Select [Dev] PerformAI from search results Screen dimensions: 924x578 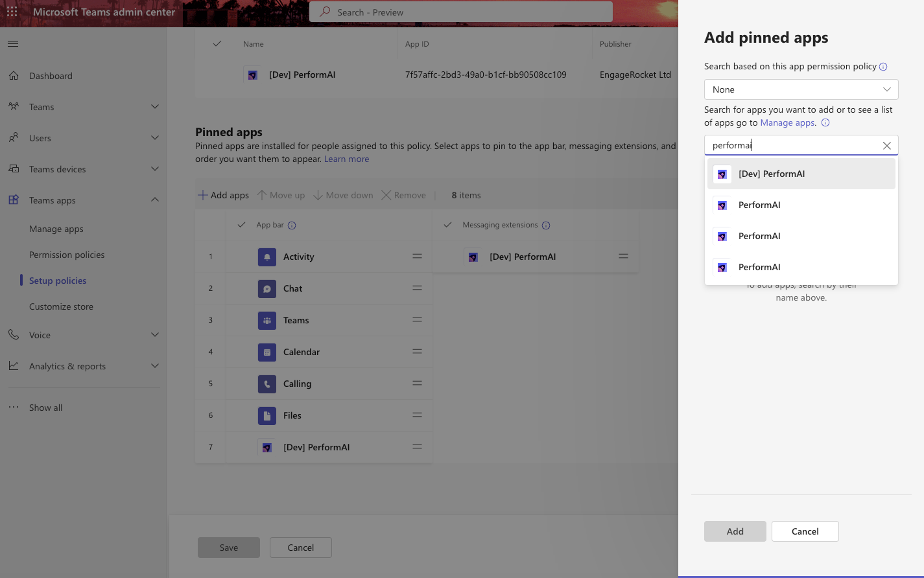(801, 174)
